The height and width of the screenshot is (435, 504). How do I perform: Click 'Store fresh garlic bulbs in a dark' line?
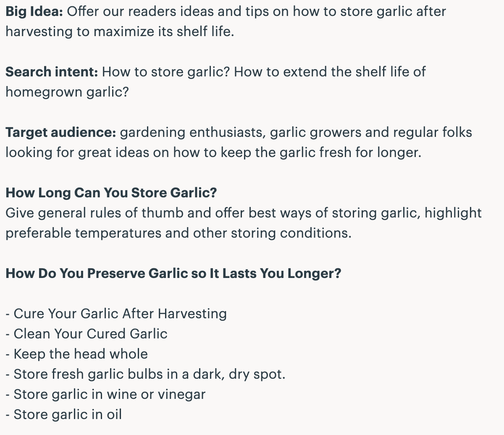145,374
